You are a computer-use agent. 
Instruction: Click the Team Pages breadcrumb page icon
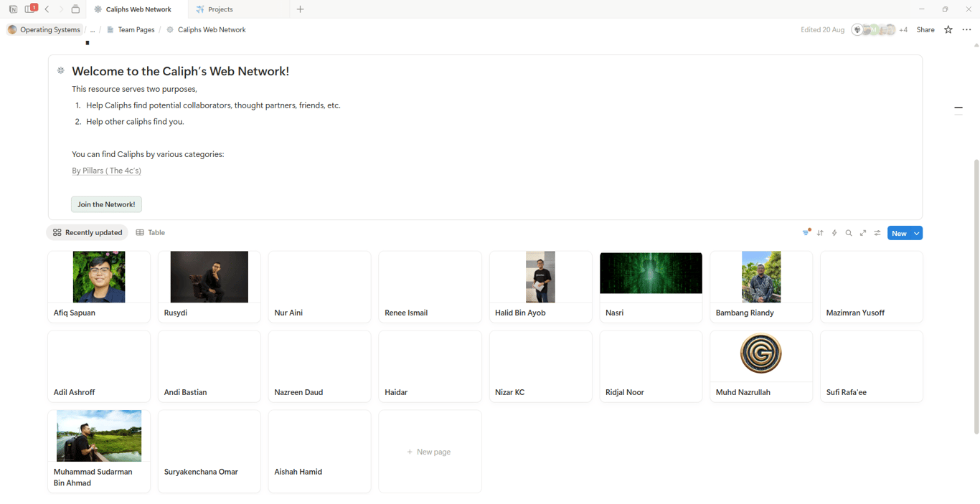coord(110,29)
